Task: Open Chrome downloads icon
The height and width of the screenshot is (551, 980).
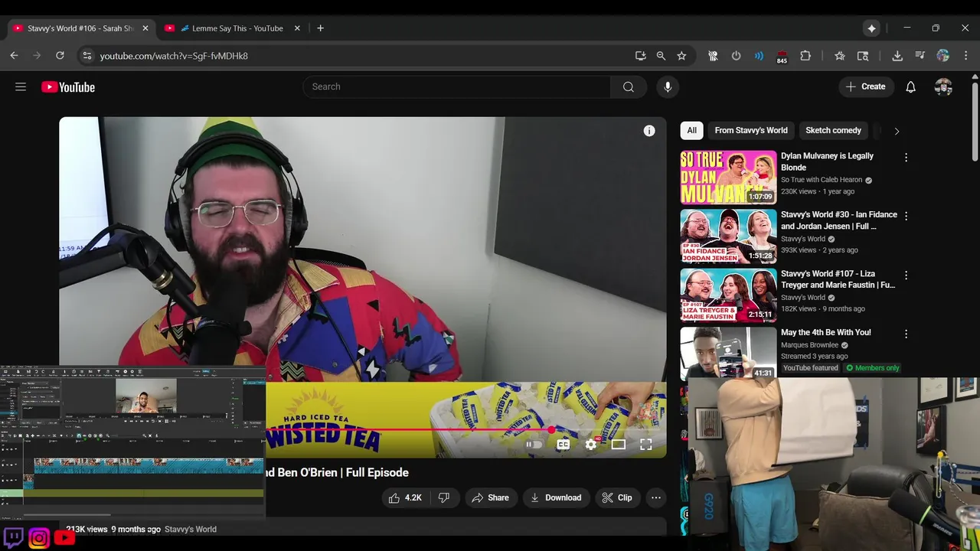Action: click(x=897, y=56)
